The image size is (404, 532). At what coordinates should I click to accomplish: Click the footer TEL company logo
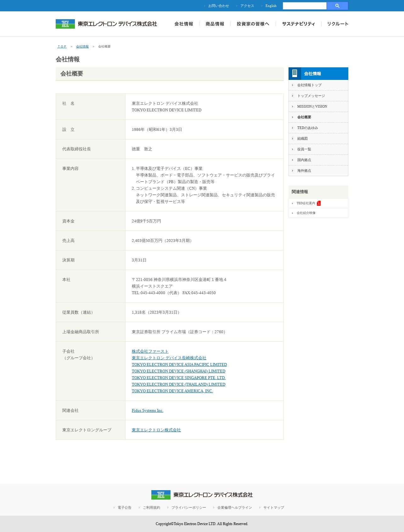(x=202, y=495)
